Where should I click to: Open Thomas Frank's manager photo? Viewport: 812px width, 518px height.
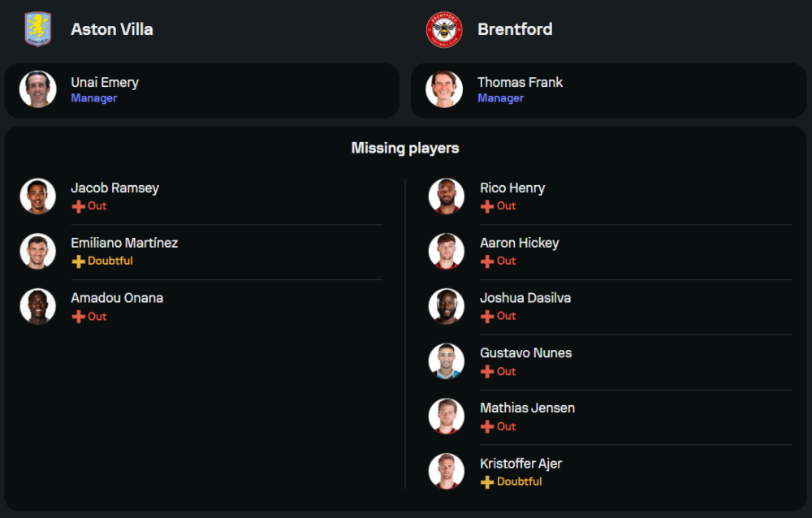444,89
